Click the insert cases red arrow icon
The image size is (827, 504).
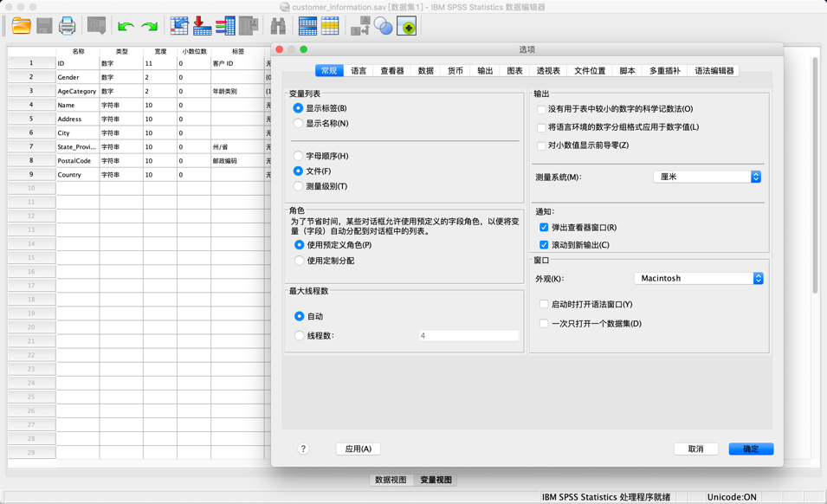(x=202, y=26)
